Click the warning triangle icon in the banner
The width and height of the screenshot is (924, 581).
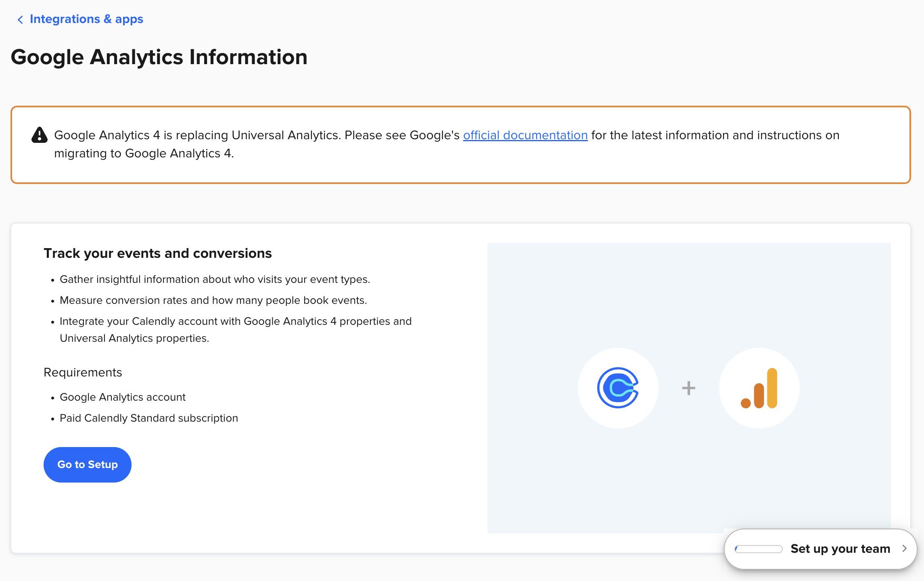coord(40,135)
